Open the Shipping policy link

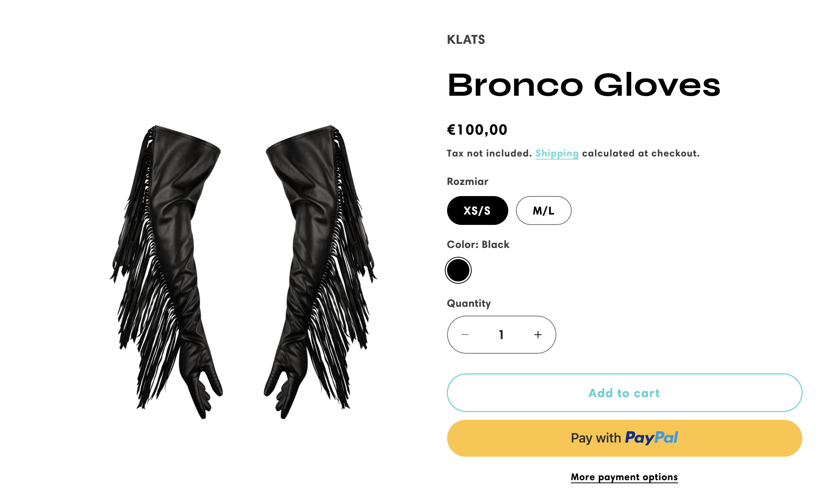pyautogui.click(x=557, y=153)
